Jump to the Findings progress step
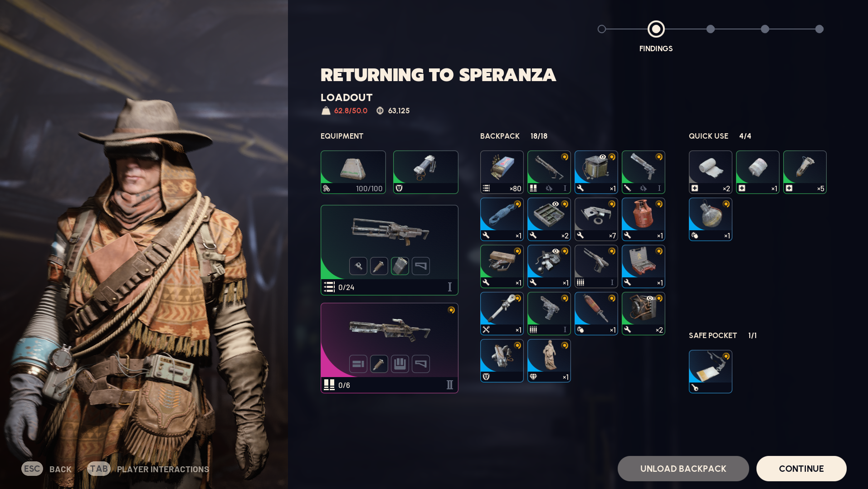Image resolution: width=868 pixels, height=489 pixels. click(656, 29)
